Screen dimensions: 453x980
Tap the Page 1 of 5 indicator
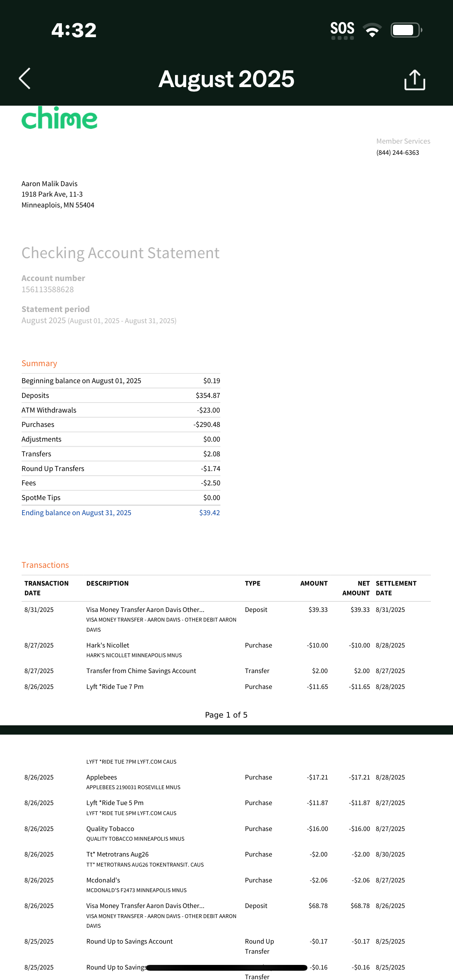pos(226,715)
